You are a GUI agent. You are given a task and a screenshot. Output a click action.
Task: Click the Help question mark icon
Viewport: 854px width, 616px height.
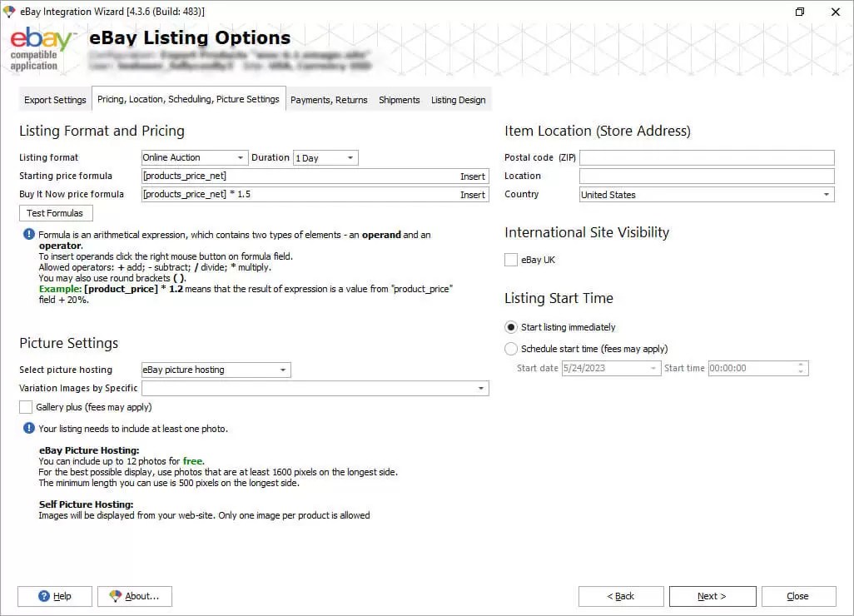pos(42,596)
